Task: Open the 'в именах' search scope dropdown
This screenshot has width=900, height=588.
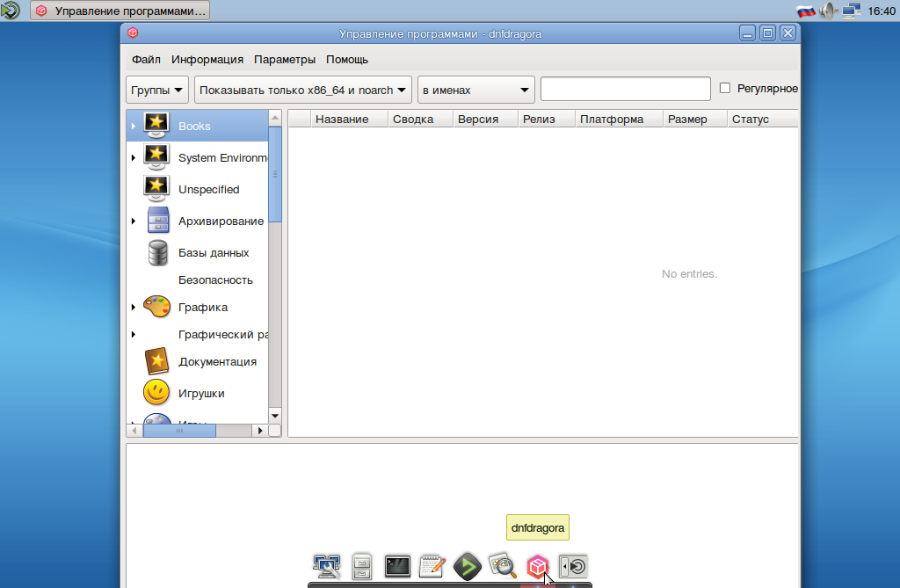Action: click(475, 91)
